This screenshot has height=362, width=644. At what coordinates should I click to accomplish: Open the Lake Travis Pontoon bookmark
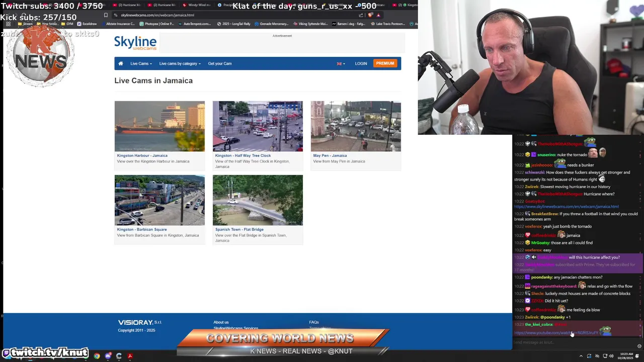pos(387,24)
